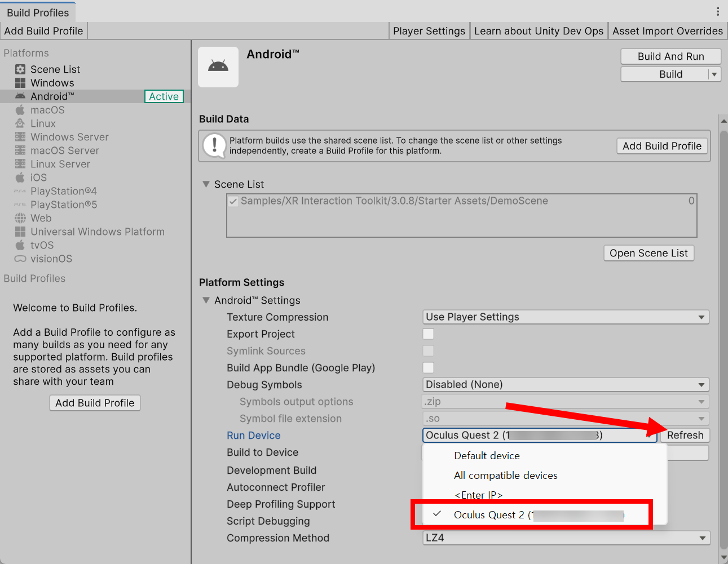Refresh the Run Device list
This screenshot has height=564, width=728.
coord(685,435)
